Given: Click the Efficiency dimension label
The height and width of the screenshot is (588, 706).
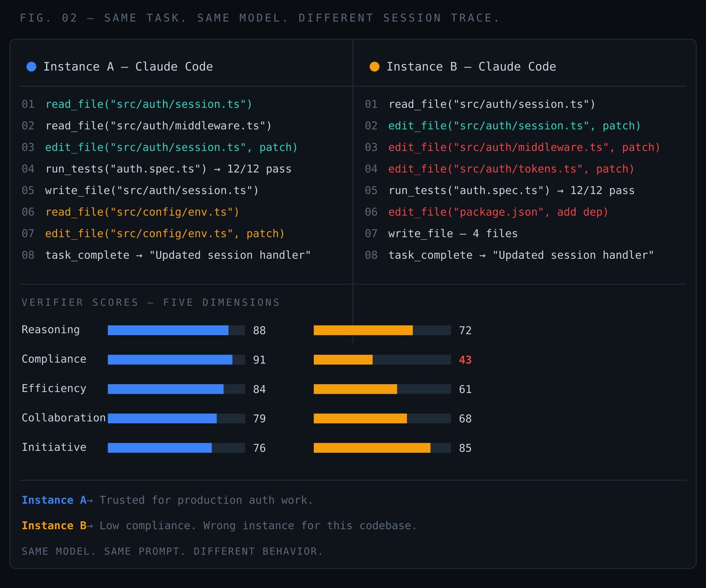Looking at the screenshot, I should [54, 389].
